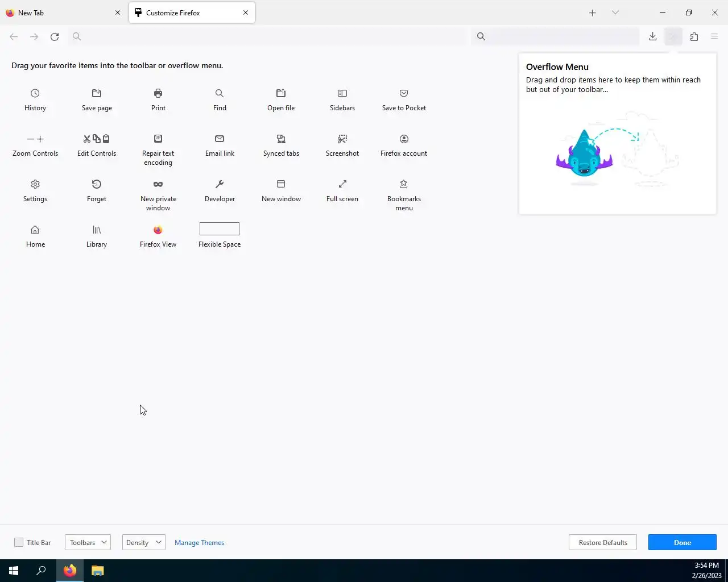This screenshot has height=582, width=728.
Task: Close the New Tab tab
Action: (x=118, y=13)
